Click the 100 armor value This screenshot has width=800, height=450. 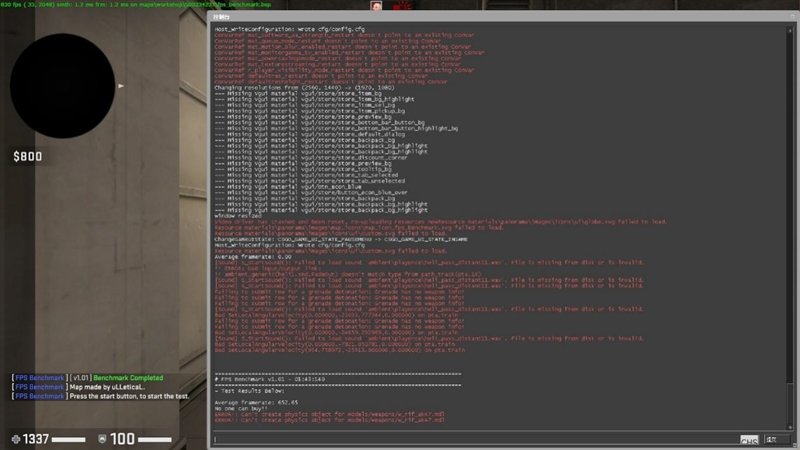point(122,439)
